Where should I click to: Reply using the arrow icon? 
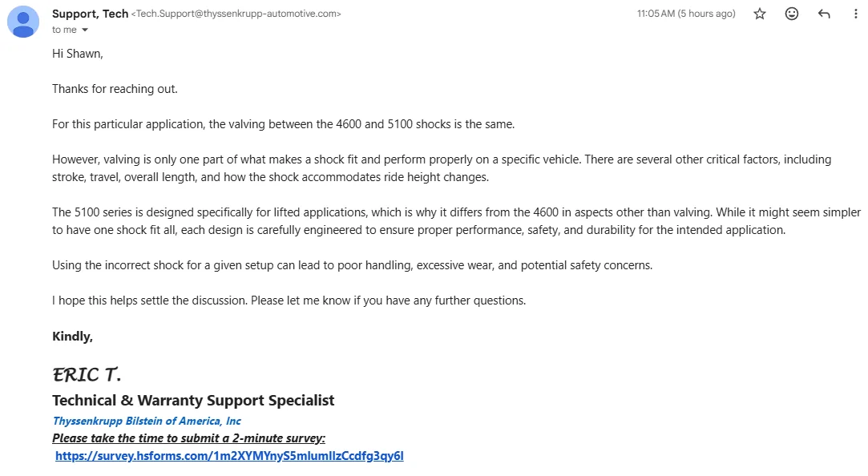[824, 14]
